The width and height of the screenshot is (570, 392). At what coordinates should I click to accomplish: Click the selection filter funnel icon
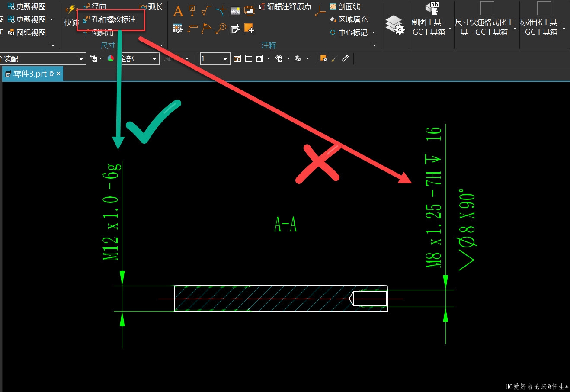[x=93, y=58]
